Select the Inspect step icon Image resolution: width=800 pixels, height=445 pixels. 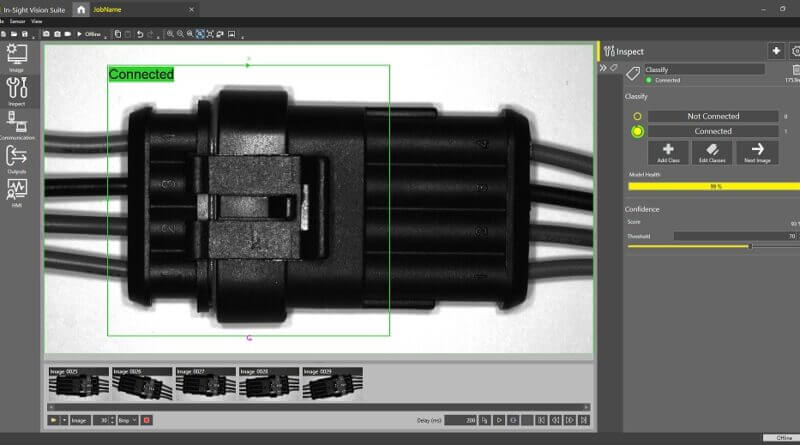[x=17, y=91]
